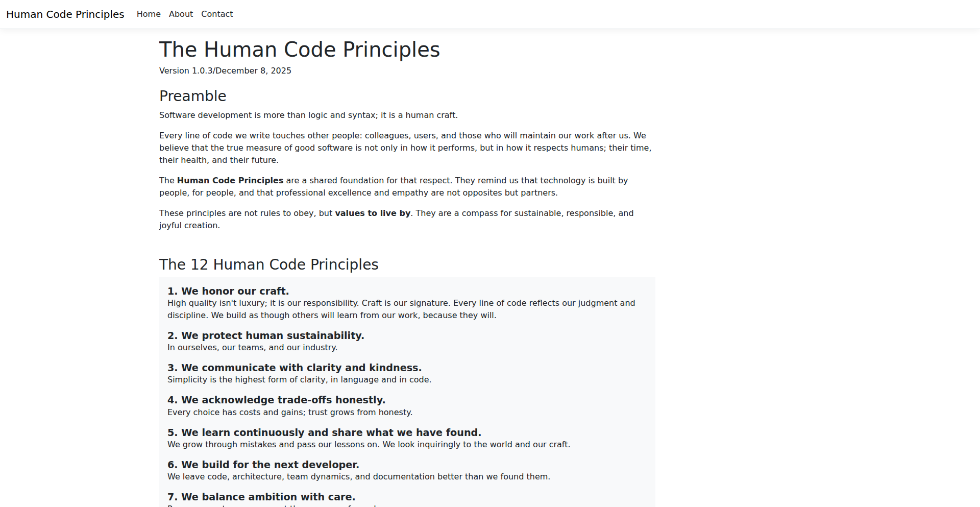Click principle 7 'We balance ambition with care.'
Screen dimensions: 980x507
tap(261, 497)
